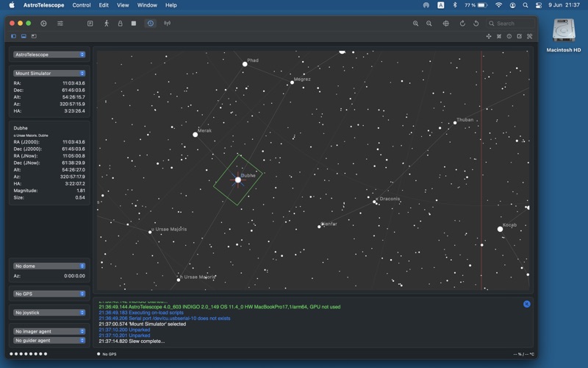Image resolution: width=588 pixels, height=368 pixels.
Task: Open the View menu
Action: (x=123, y=5)
